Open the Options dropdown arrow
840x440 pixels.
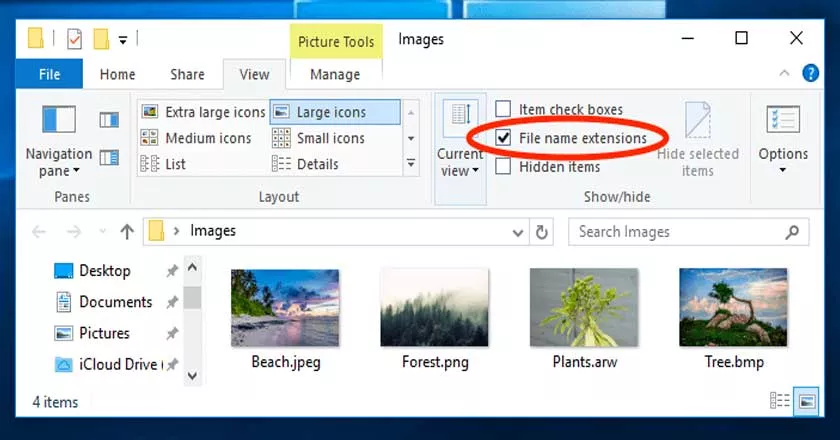(783, 170)
